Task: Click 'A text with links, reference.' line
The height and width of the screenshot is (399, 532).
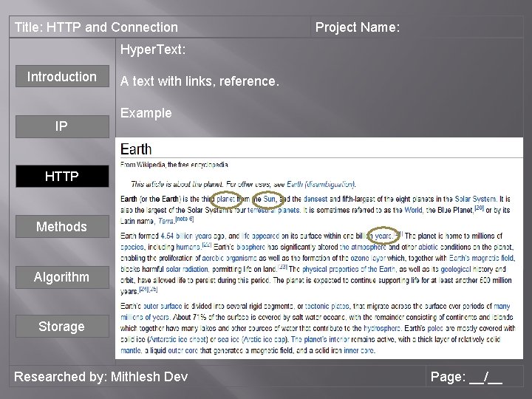Action: 199,81
